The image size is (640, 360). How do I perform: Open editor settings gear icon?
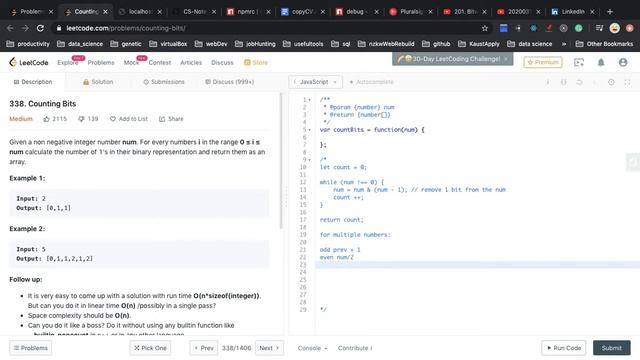[611, 82]
